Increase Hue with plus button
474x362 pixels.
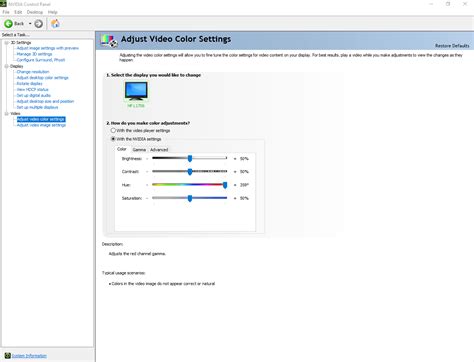pyautogui.click(x=235, y=185)
